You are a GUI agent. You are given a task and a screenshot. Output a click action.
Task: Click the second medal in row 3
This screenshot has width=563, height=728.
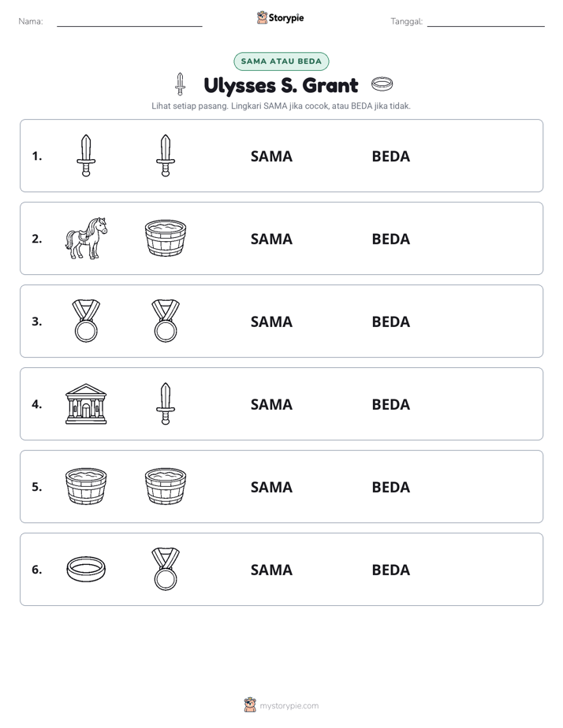pos(166,321)
